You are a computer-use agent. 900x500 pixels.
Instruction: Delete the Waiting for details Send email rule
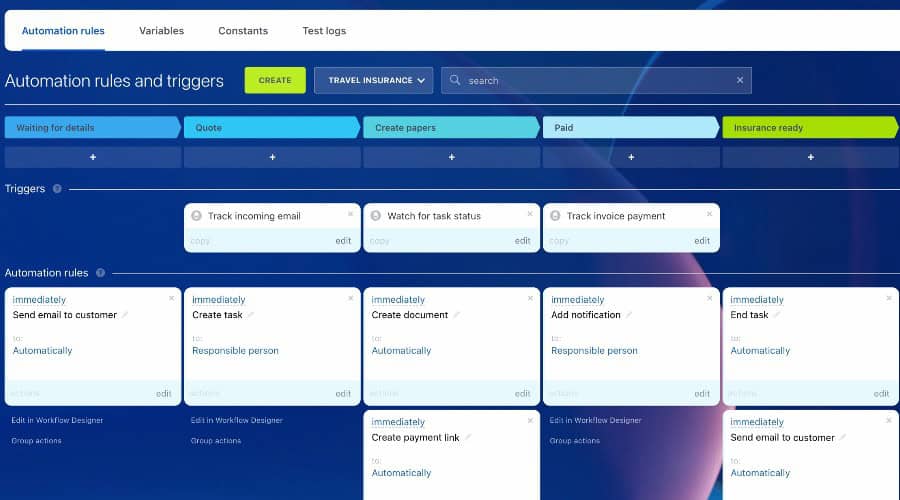(x=171, y=298)
